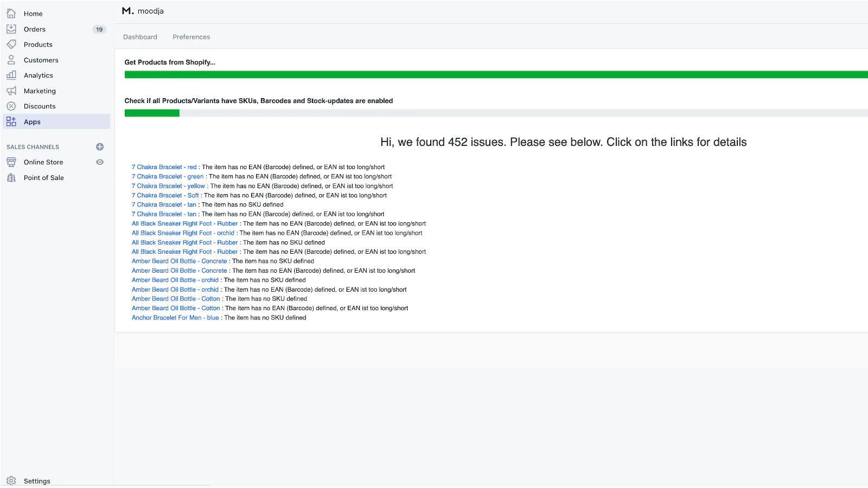Switch to the Preferences tab

(192, 37)
